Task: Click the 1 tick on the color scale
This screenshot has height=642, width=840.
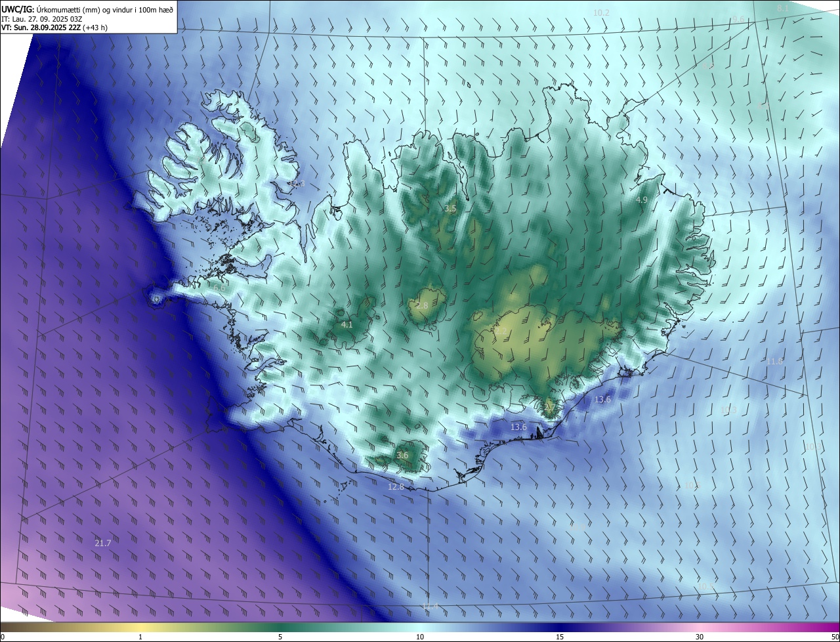Action: (140, 637)
